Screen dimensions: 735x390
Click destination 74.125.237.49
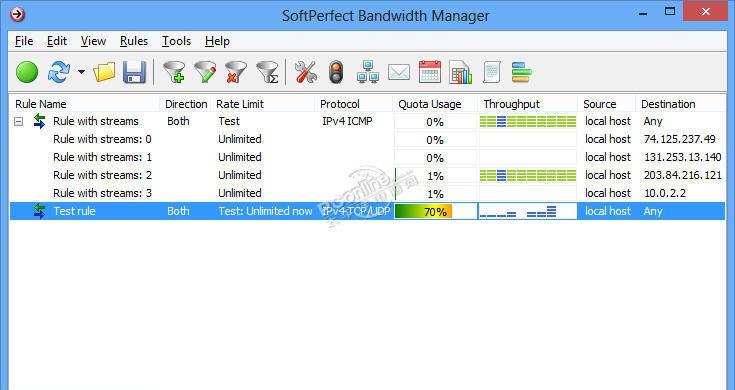(680, 139)
